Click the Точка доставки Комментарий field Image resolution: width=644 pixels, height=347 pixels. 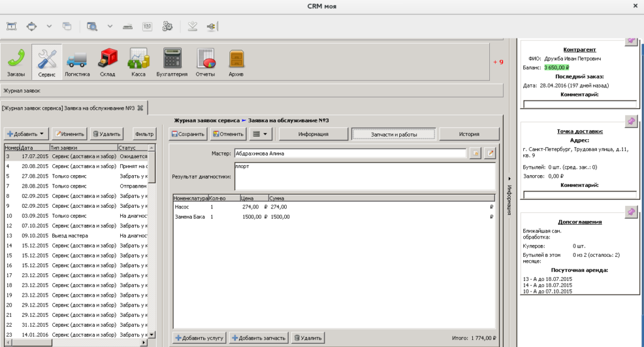pos(579,195)
